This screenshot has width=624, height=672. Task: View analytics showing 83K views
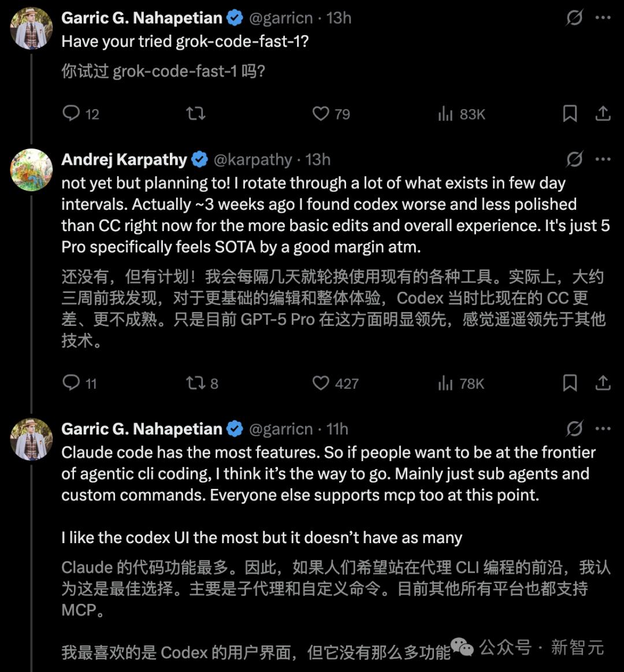click(x=445, y=114)
